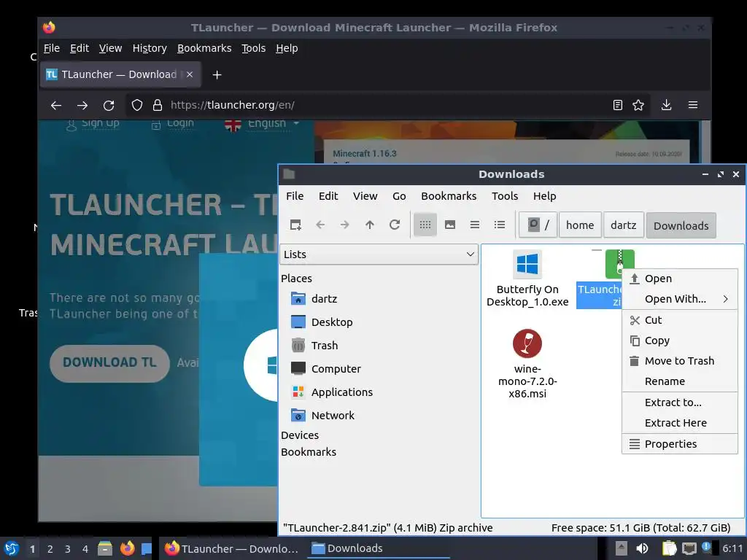The image size is (747, 560).
Task: Click the clipboard icon in system tray
Action: (x=669, y=548)
